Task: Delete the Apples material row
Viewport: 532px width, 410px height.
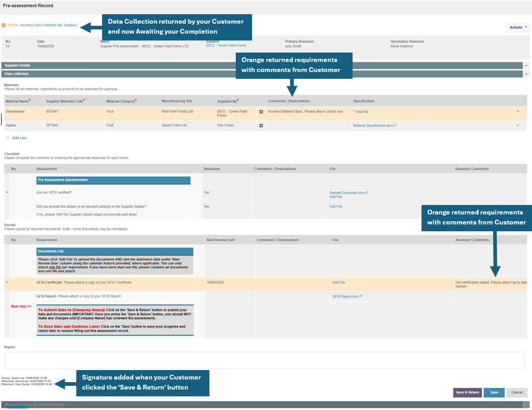Action: click(518, 126)
